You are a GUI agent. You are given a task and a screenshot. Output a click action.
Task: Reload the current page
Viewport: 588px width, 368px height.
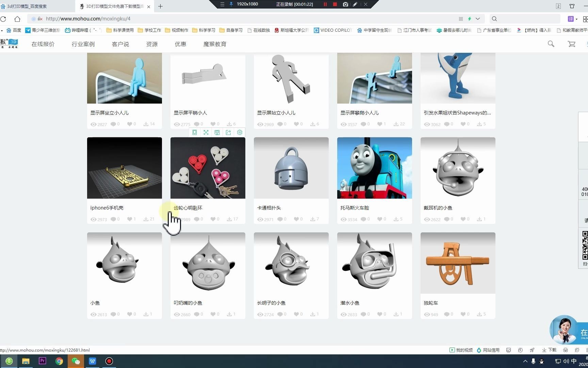tap(3, 19)
